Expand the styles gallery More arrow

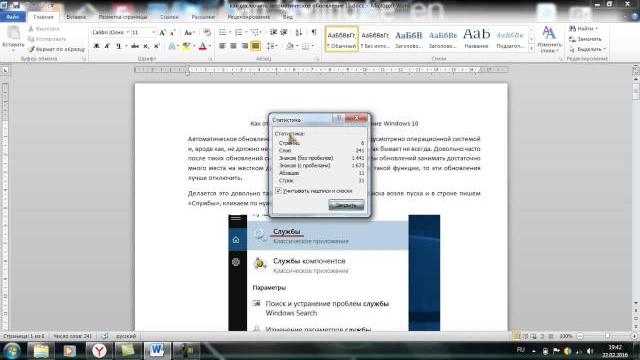click(x=531, y=49)
